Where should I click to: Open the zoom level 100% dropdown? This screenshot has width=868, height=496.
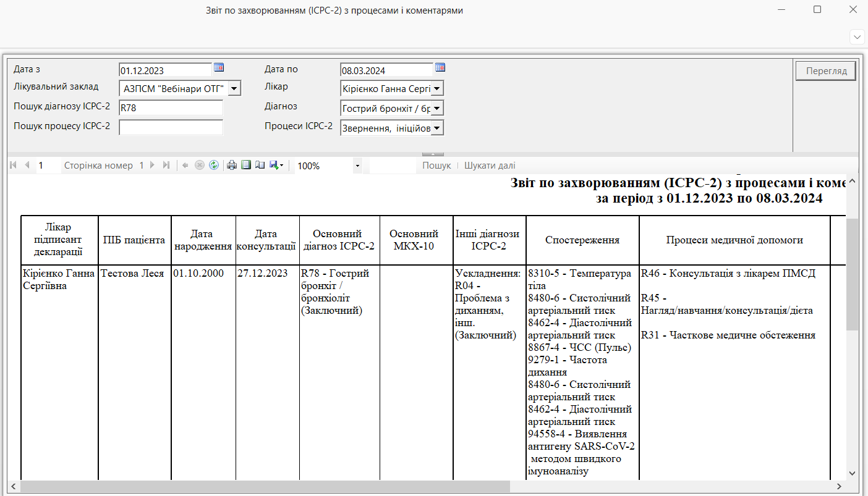[357, 166]
